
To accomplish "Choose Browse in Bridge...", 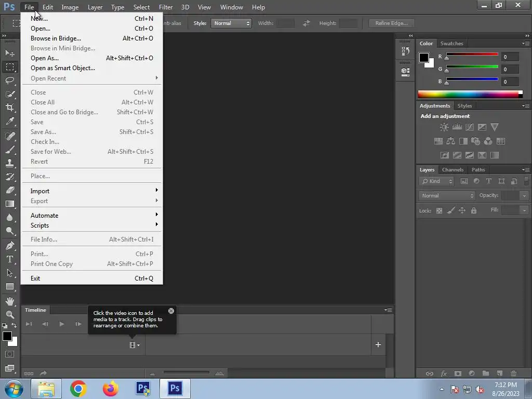I will tap(91, 38).
